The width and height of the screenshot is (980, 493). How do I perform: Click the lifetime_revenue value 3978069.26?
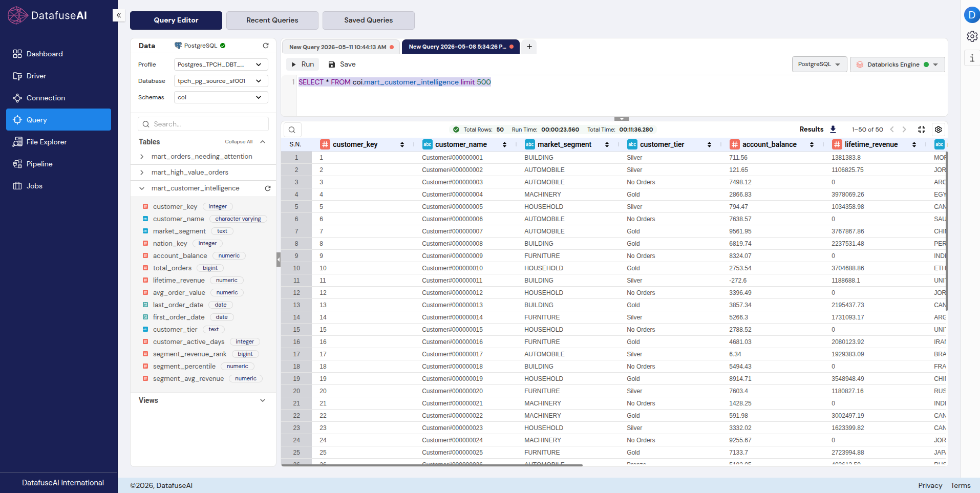847,195
